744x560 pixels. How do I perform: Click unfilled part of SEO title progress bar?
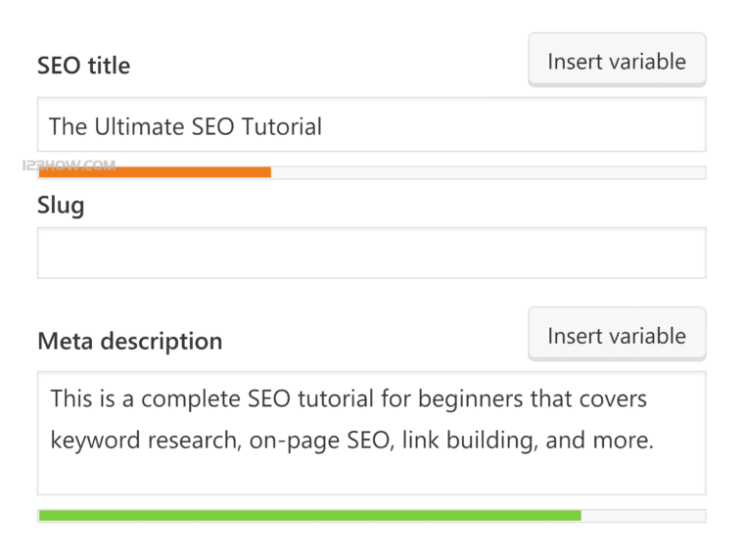coord(488,172)
